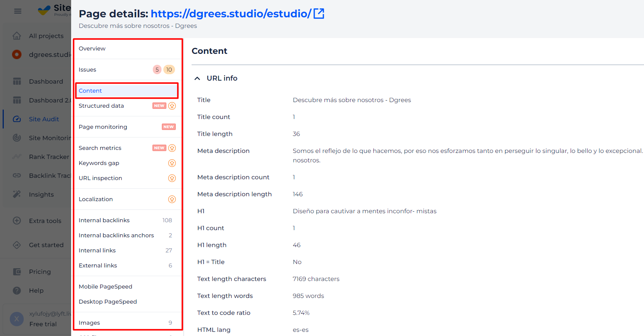
Task: Open Internal backlinks tab
Action: (x=127, y=220)
